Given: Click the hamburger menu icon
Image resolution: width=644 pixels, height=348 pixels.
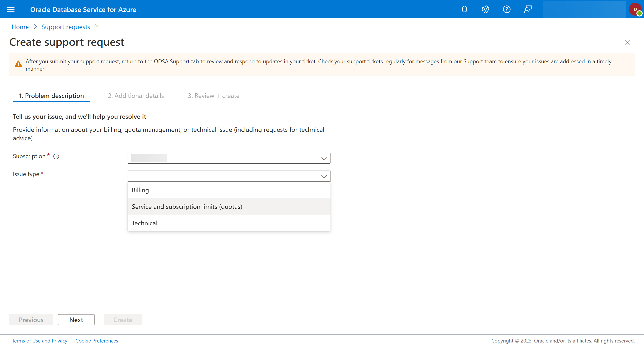Looking at the screenshot, I should click(x=11, y=9).
